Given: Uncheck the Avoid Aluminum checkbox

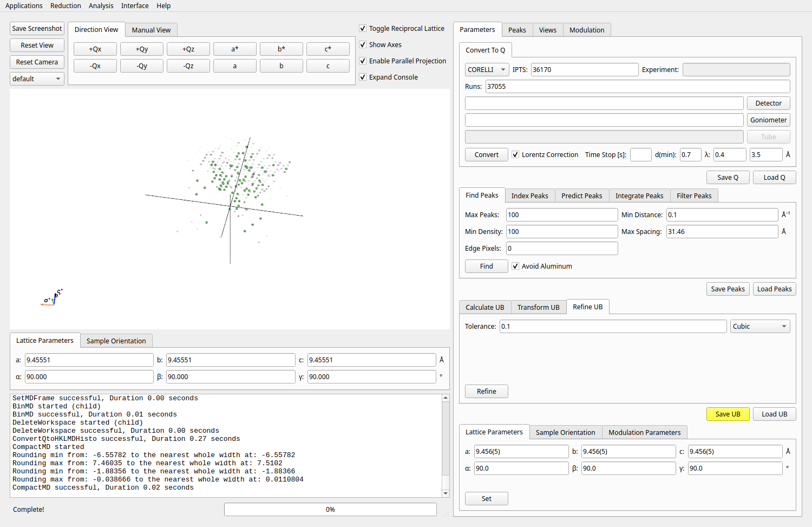Looking at the screenshot, I should pos(515,266).
